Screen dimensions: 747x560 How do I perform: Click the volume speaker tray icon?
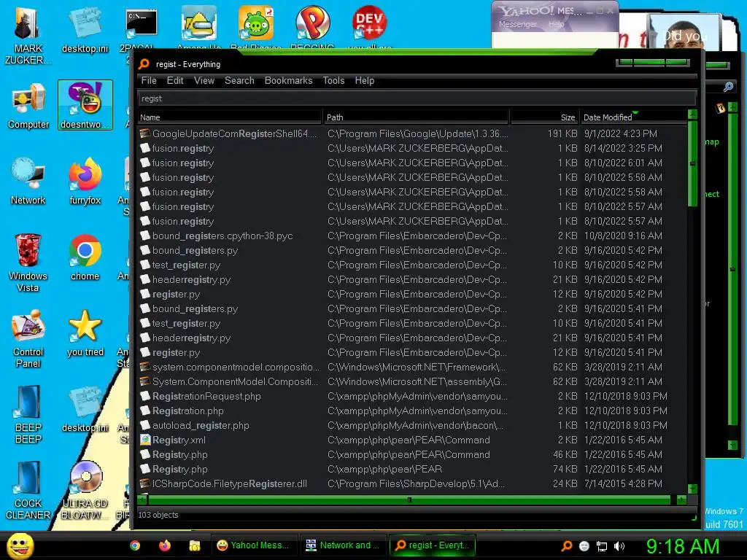619,546
